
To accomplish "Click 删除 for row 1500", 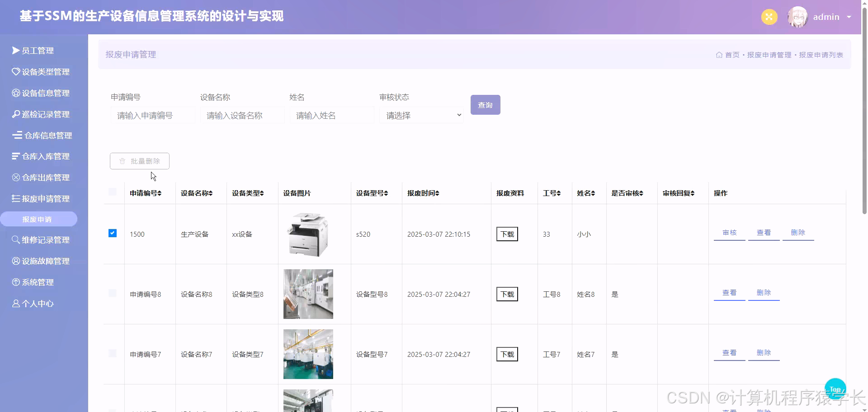I will 798,233.
